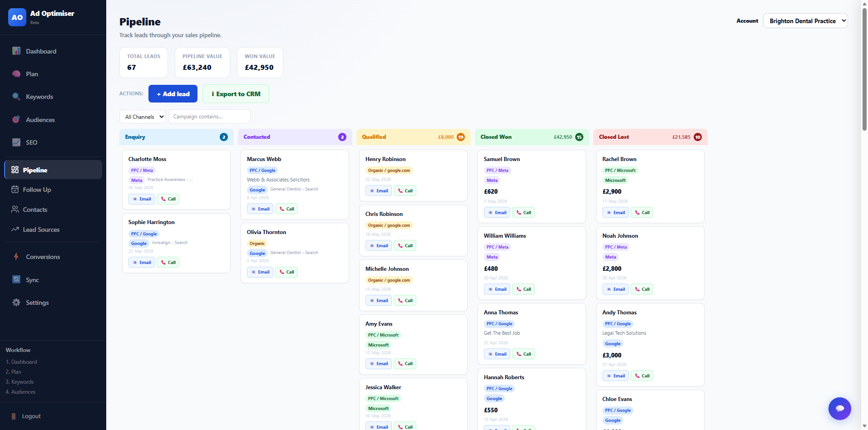Call Amy Evans
Viewport: 868px width, 430px height.
click(405, 364)
